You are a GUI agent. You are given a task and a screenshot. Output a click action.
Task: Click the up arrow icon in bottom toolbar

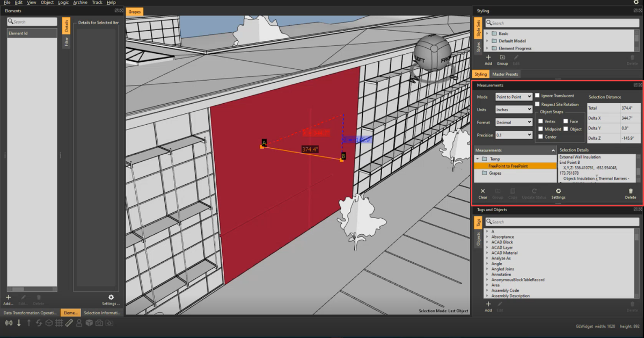tap(29, 323)
